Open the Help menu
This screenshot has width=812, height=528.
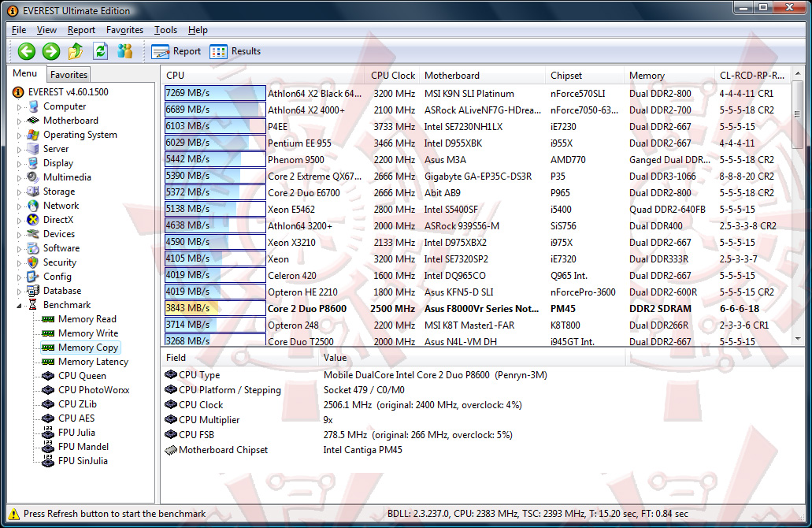click(x=198, y=30)
